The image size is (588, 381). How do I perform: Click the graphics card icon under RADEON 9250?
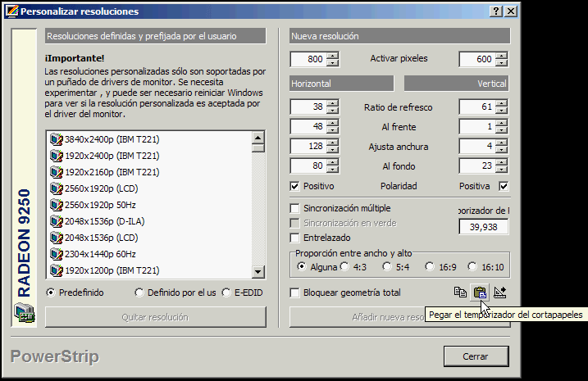(x=25, y=313)
